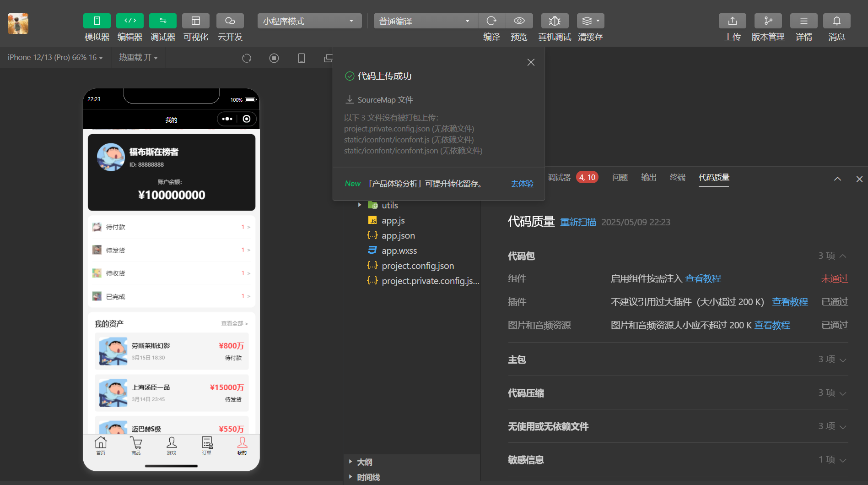Switch to the 终端 tab
This screenshot has width=868, height=485.
[678, 177]
